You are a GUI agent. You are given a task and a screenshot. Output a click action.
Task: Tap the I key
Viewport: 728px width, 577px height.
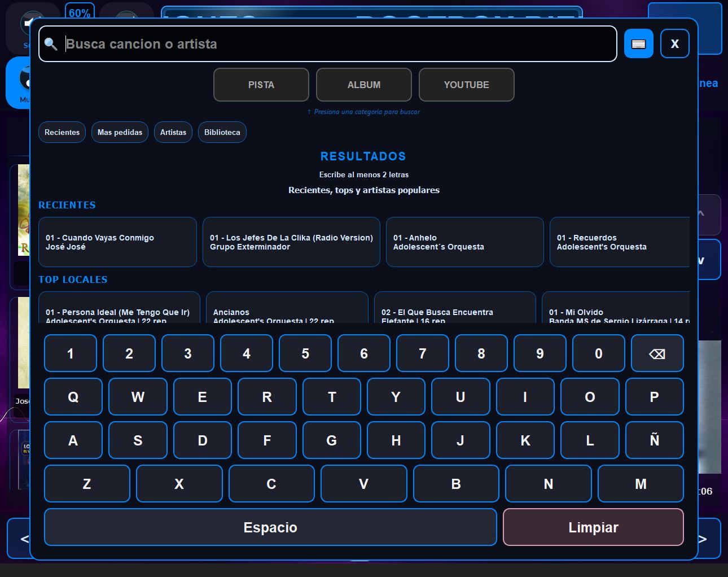[525, 397]
